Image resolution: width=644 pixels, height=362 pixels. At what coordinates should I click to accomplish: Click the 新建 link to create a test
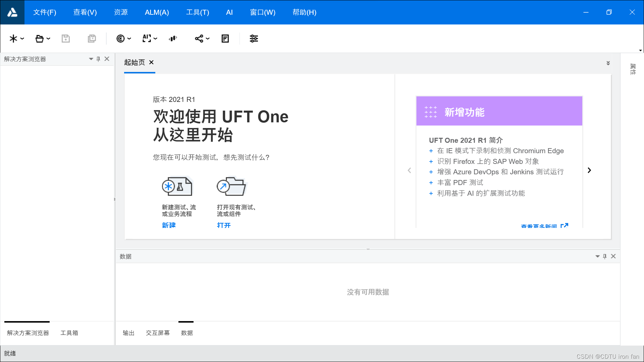(x=169, y=225)
